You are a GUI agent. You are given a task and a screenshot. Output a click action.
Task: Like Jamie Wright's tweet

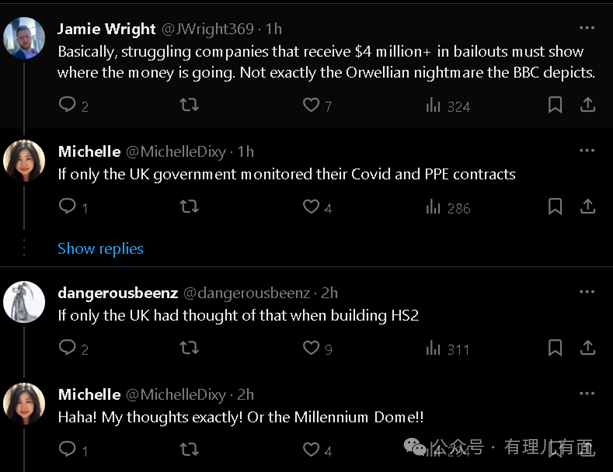311,105
